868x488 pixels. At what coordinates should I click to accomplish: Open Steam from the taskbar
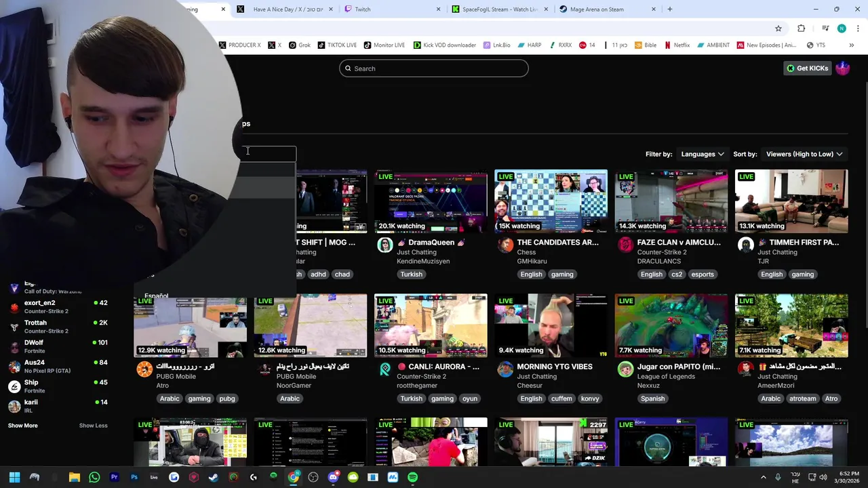[214, 477]
